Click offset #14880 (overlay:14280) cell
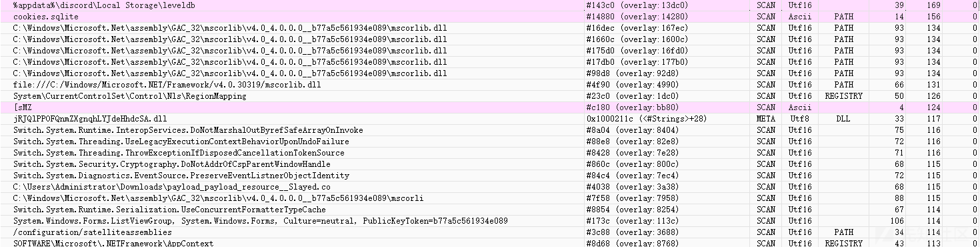 (637, 17)
